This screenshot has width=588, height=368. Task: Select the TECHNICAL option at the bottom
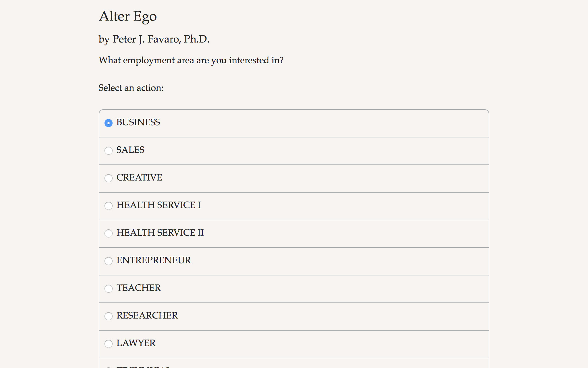point(109,367)
